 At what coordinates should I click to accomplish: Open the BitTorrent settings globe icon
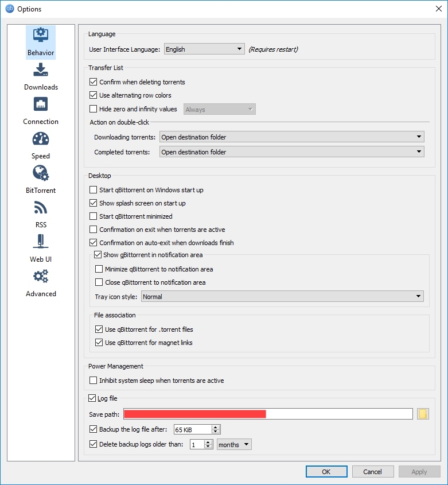pyautogui.click(x=41, y=173)
